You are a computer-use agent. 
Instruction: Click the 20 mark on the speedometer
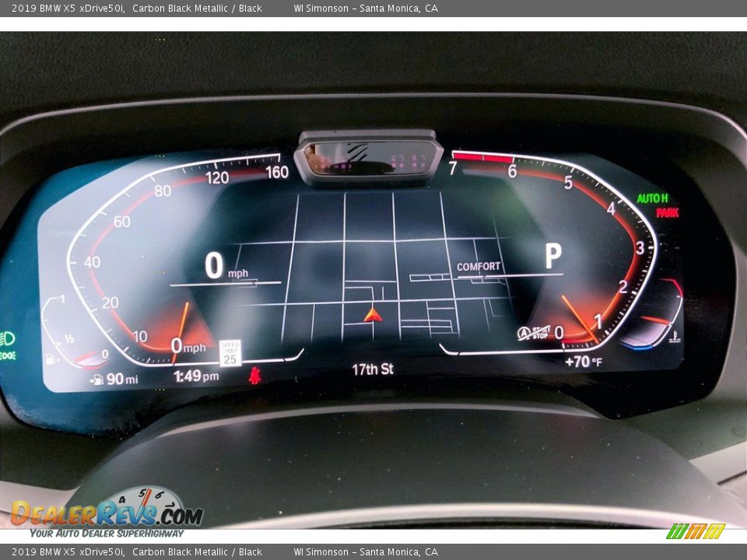point(110,303)
